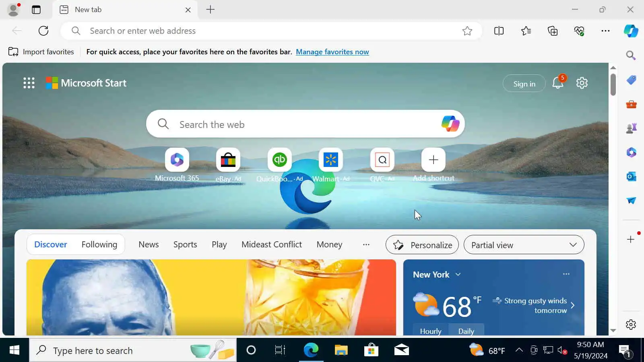Open the featured news story image
Screen dimensions: 644x362
point(211,297)
